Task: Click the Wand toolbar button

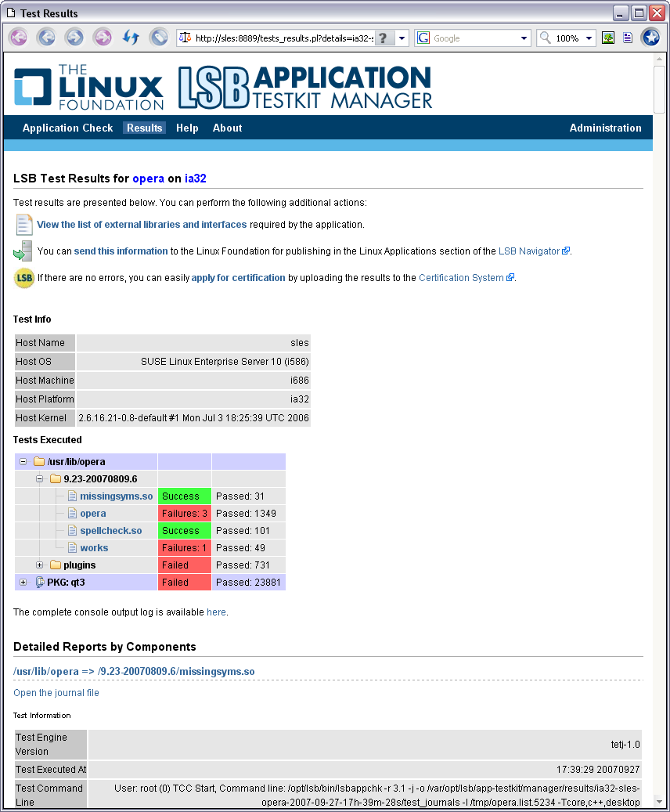Action: click(158, 38)
